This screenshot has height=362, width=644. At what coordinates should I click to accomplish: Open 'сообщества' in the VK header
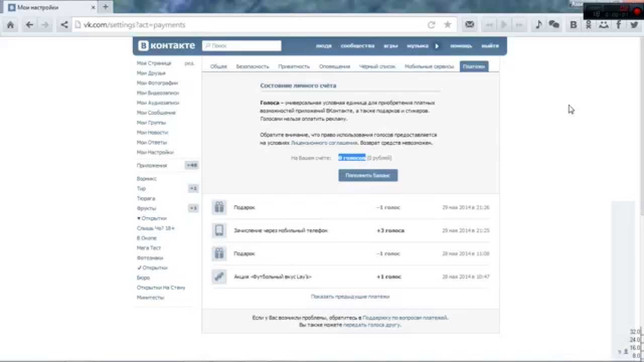[x=358, y=46]
